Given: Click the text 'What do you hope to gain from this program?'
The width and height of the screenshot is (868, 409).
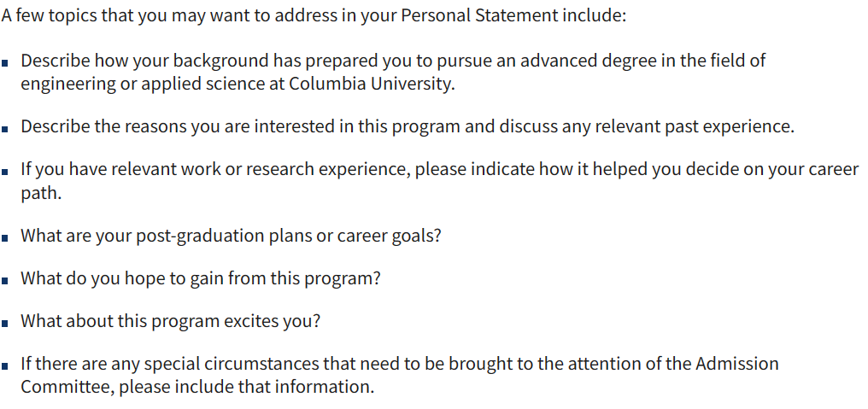Looking at the screenshot, I should [x=201, y=278].
